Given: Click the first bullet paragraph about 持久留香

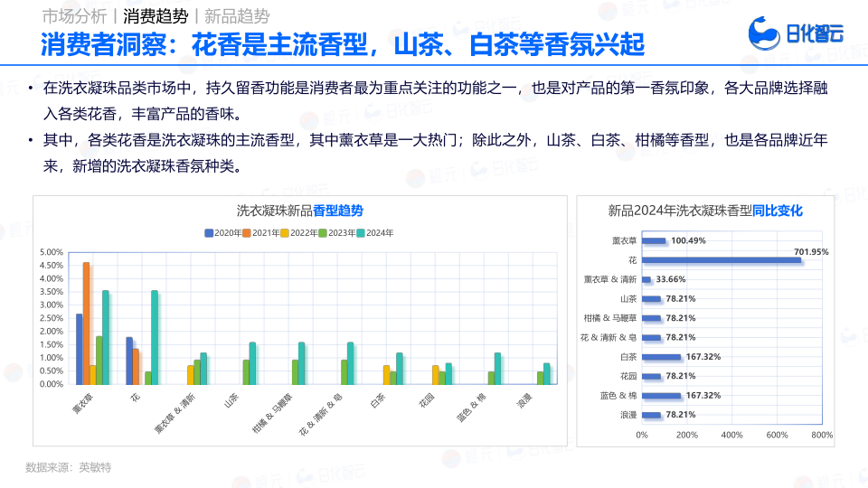Looking at the screenshot, I should tap(434, 100).
